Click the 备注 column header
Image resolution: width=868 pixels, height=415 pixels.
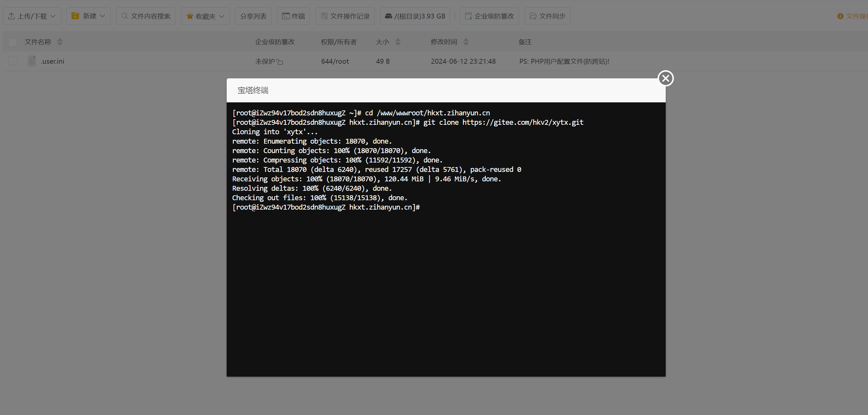click(525, 42)
